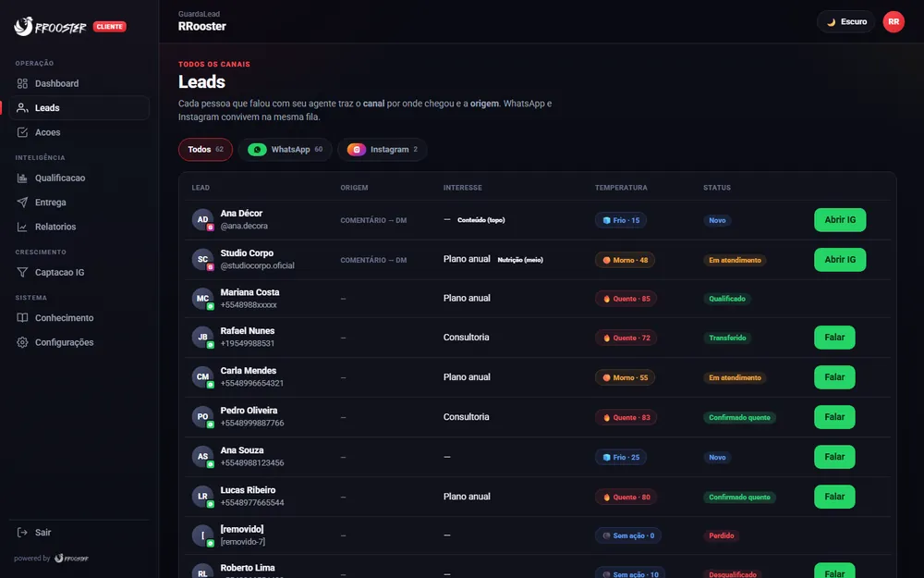Click the STATUS column header
Viewport: 924px width, 578px height.
point(717,188)
